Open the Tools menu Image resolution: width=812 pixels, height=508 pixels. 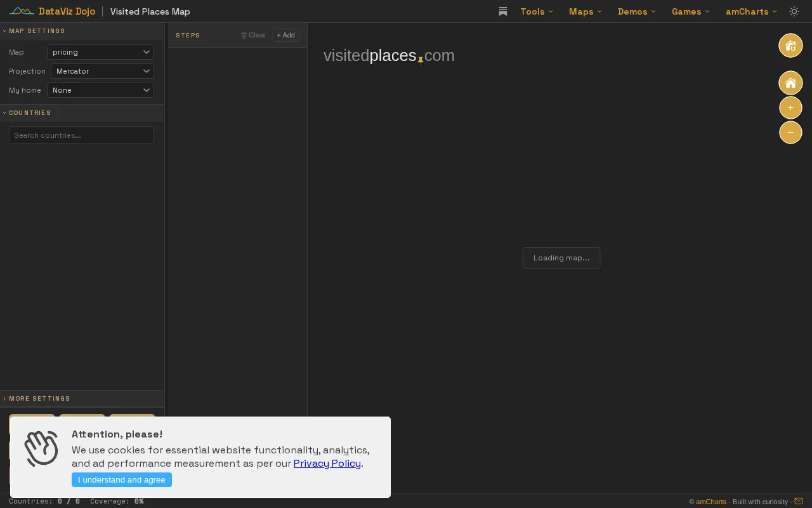point(537,11)
